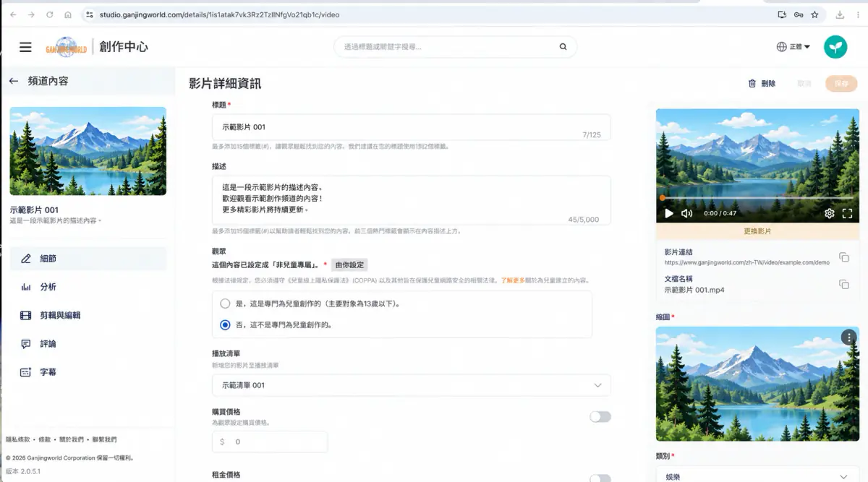Click the globe language icon
868x482 pixels.
tap(781, 47)
